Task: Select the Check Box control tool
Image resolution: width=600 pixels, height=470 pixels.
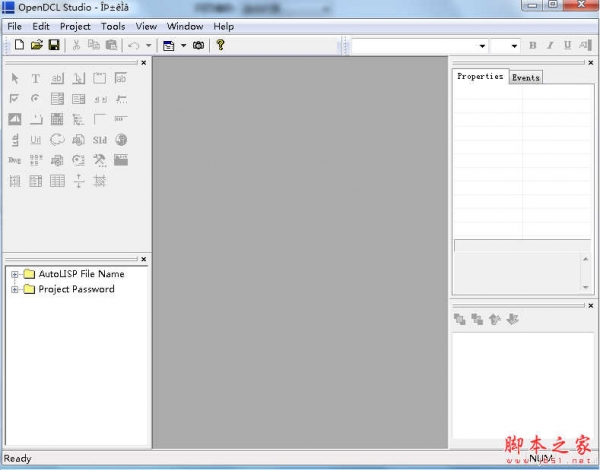Action: pos(14,99)
